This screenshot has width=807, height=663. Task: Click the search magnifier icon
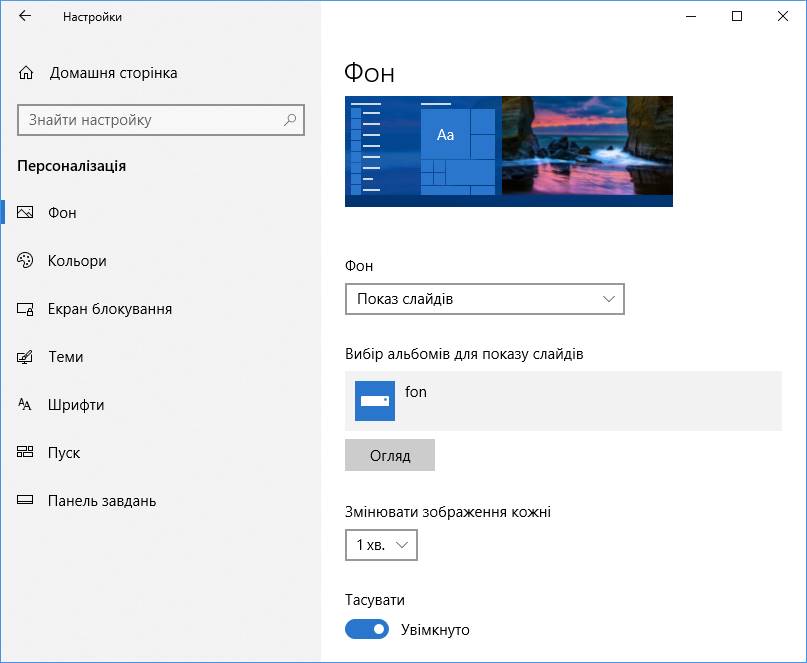click(290, 120)
